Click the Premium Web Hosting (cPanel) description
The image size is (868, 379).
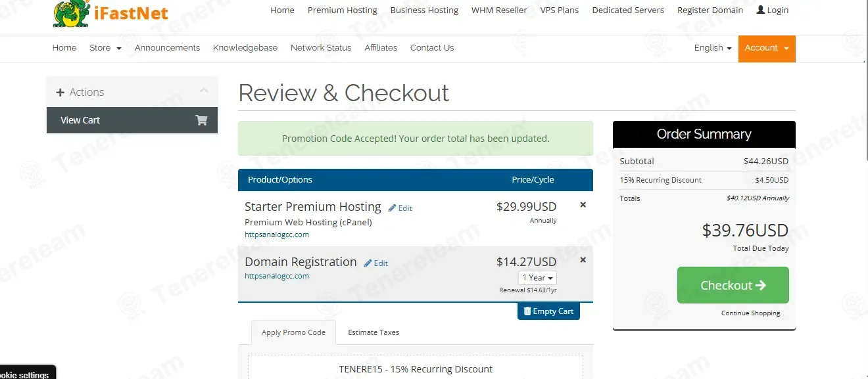[308, 222]
